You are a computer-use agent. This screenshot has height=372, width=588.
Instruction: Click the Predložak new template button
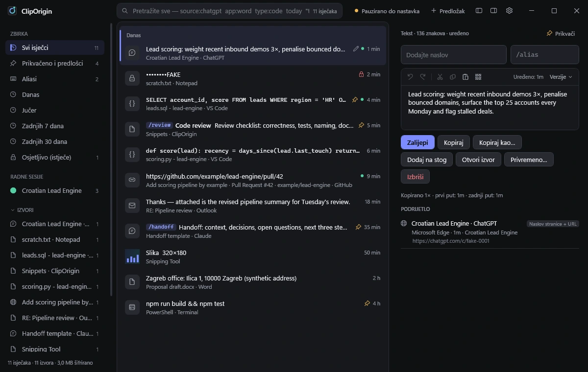click(448, 11)
